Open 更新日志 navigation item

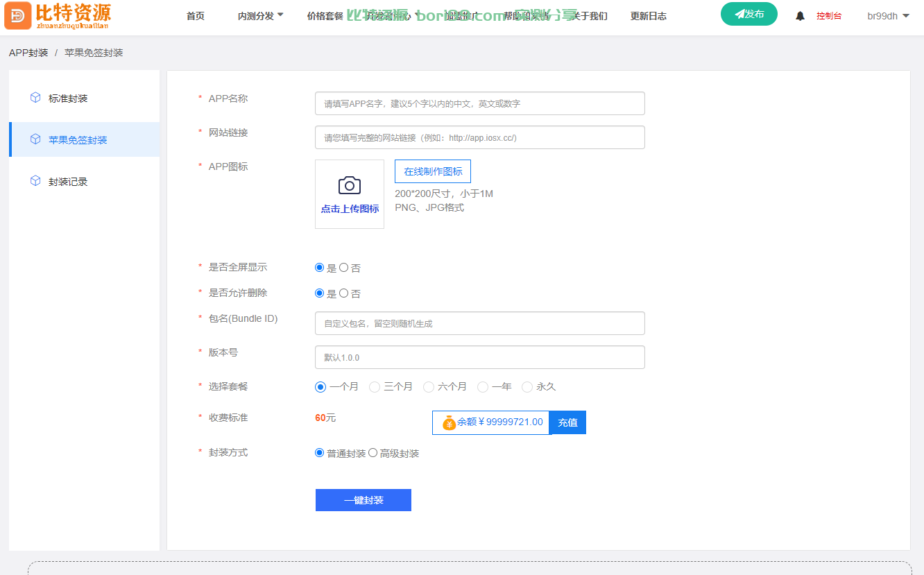click(x=649, y=16)
